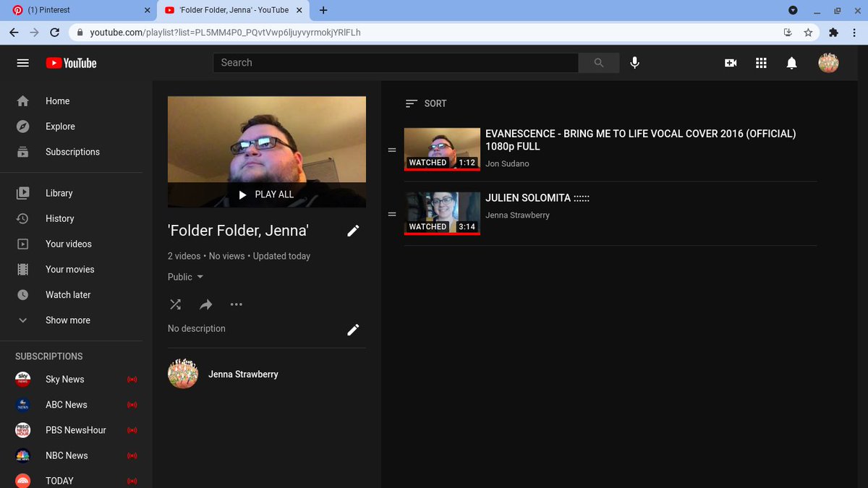The width and height of the screenshot is (868, 488).
Task: Open the SORT menu
Action: [x=426, y=103]
